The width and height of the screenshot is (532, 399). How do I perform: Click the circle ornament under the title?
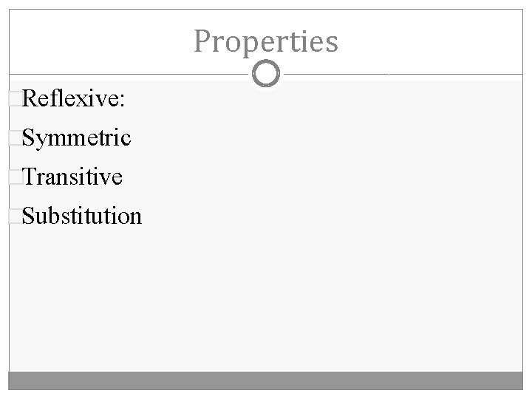(x=266, y=74)
